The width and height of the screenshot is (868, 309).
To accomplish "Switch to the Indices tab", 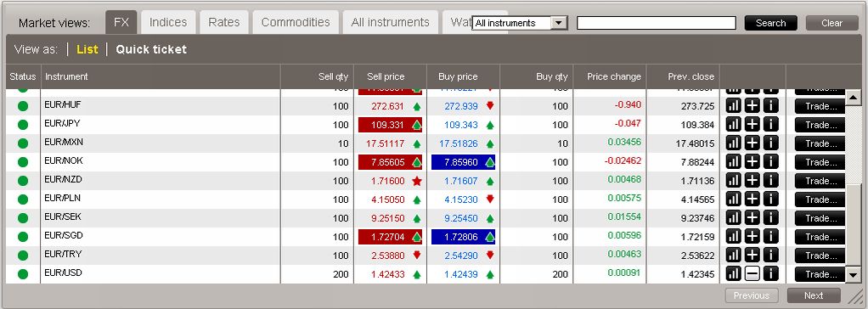I will click(168, 22).
